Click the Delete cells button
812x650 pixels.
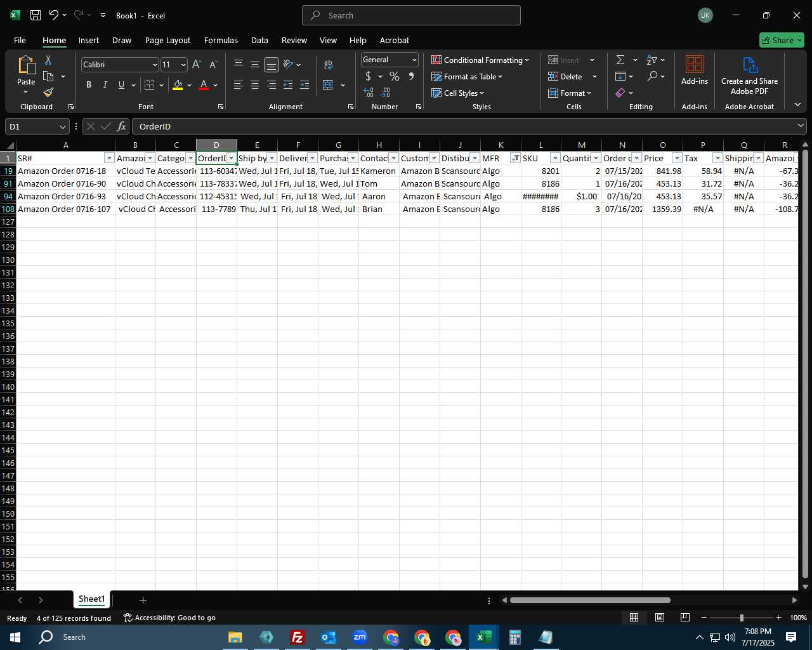565,76
